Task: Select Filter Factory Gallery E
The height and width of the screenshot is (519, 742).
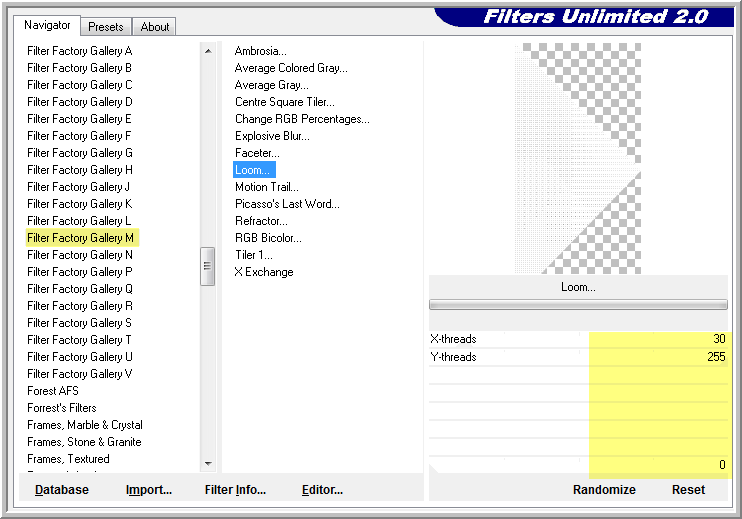Action: [80, 119]
